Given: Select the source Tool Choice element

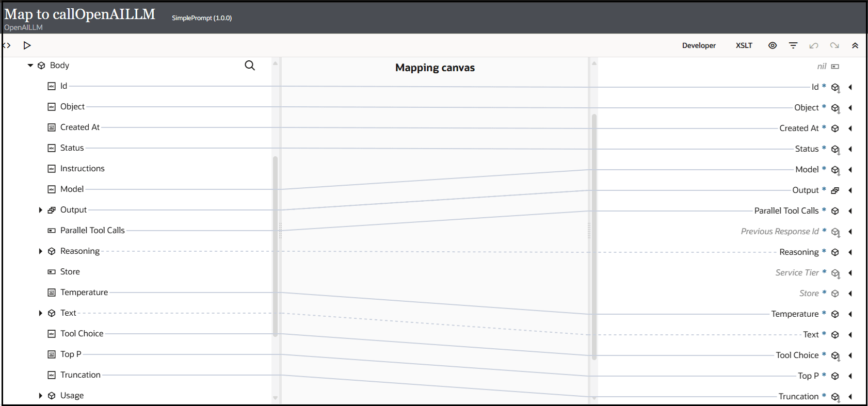Looking at the screenshot, I should click(x=82, y=334).
